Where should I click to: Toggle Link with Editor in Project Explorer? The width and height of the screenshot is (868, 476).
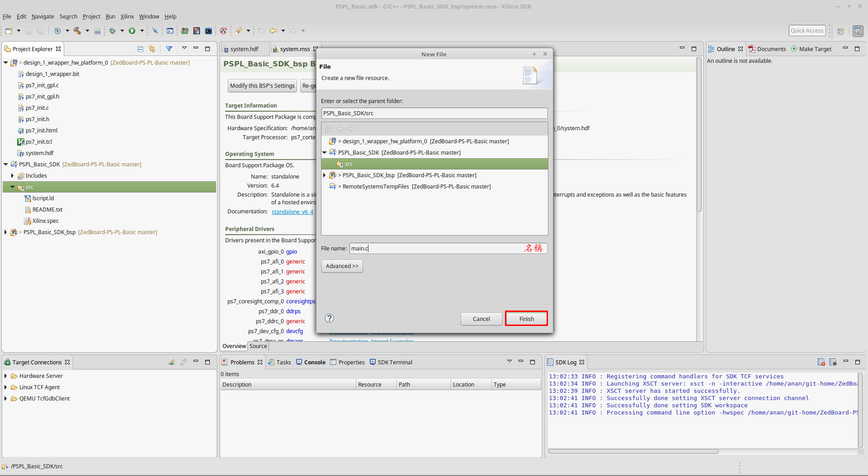click(x=152, y=49)
